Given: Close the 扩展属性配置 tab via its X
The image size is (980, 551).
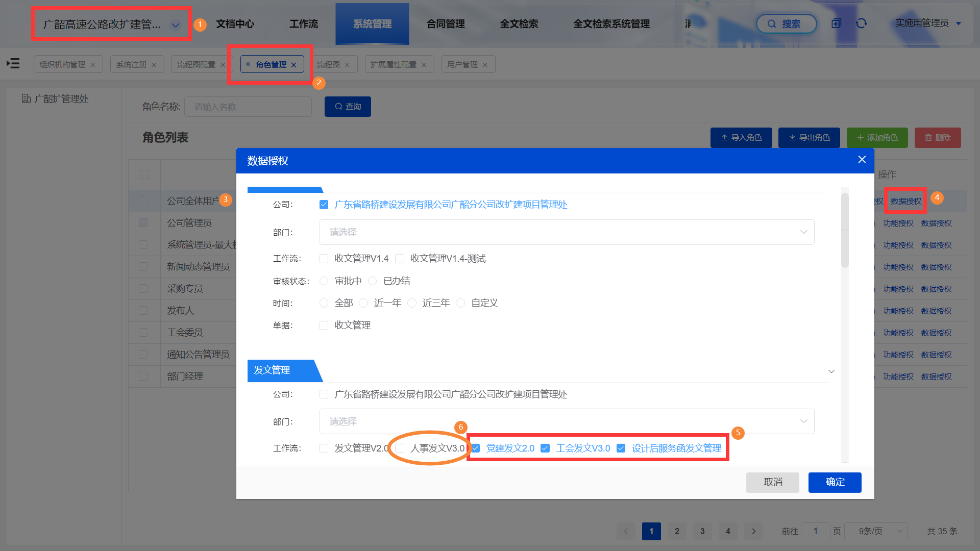Looking at the screenshot, I should 424,65.
